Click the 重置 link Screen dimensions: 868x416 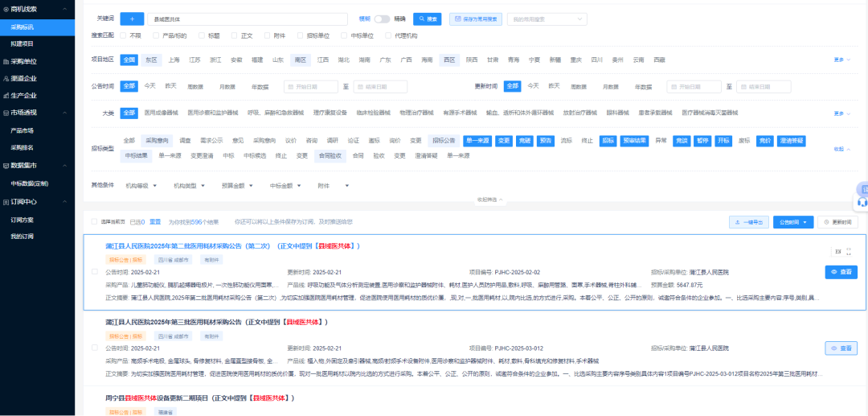[x=155, y=221]
